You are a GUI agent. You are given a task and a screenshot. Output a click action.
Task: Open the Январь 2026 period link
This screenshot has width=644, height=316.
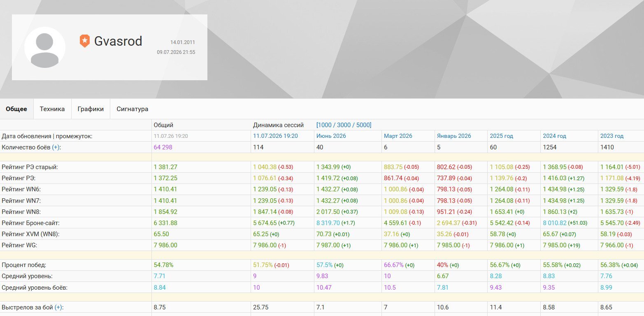coord(454,136)
